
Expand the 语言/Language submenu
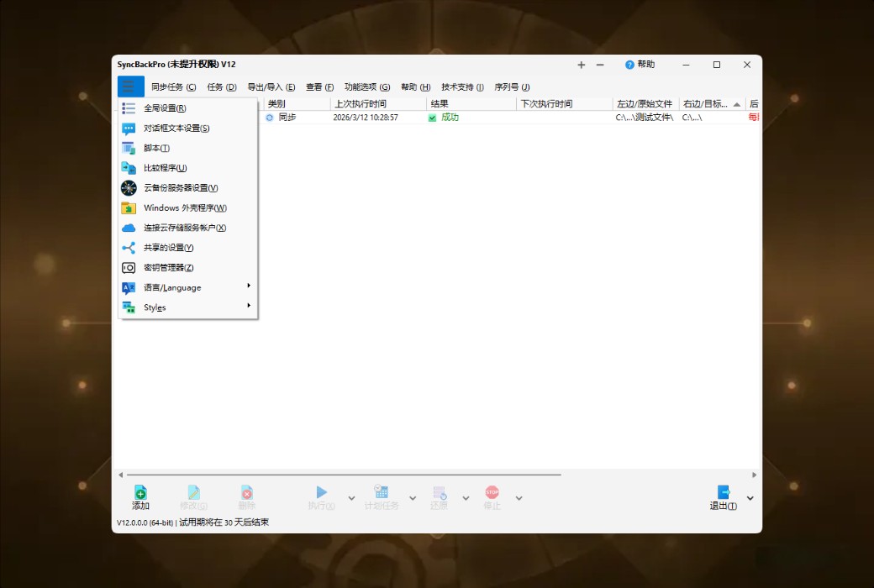[250, 287]
